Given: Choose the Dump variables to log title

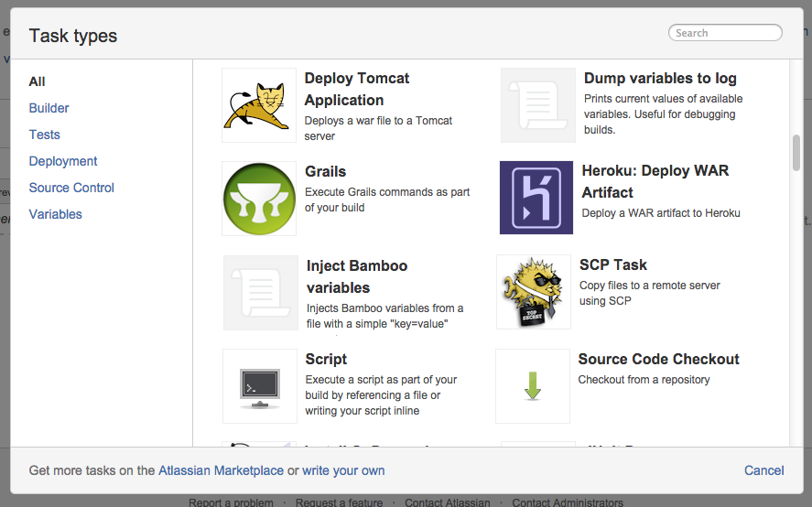Looking at the screenshot, I should 660,78.
